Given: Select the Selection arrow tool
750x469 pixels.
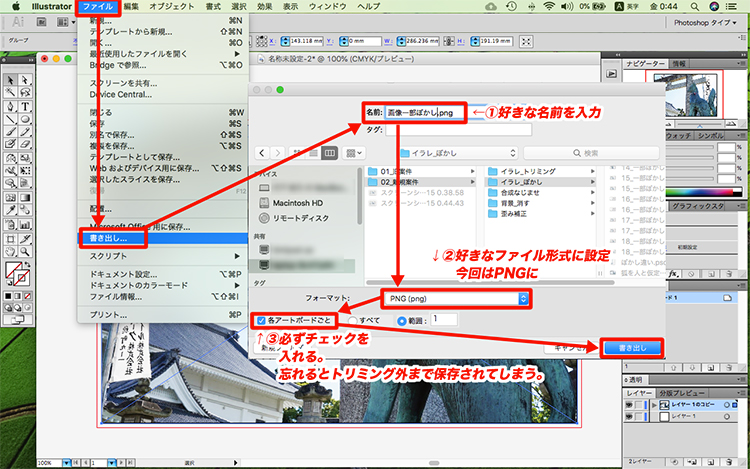Looking at the screenshot, I should [x=9, y=79].
